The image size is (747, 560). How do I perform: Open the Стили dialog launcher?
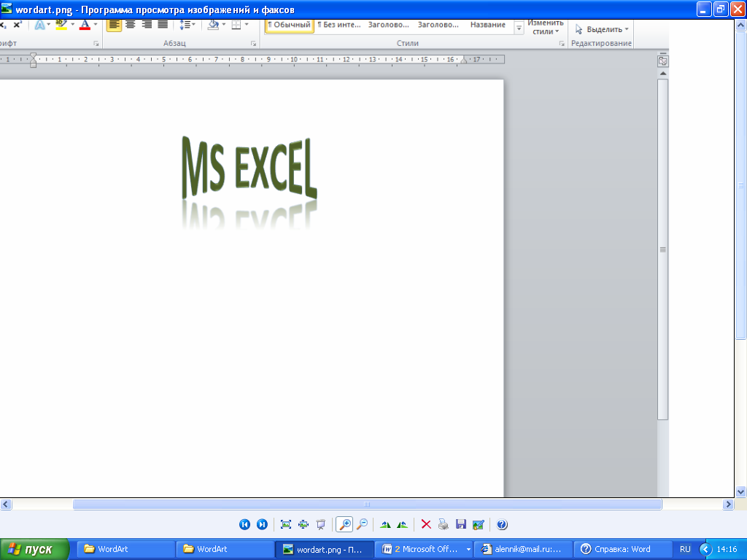click(x=562, y=43)
